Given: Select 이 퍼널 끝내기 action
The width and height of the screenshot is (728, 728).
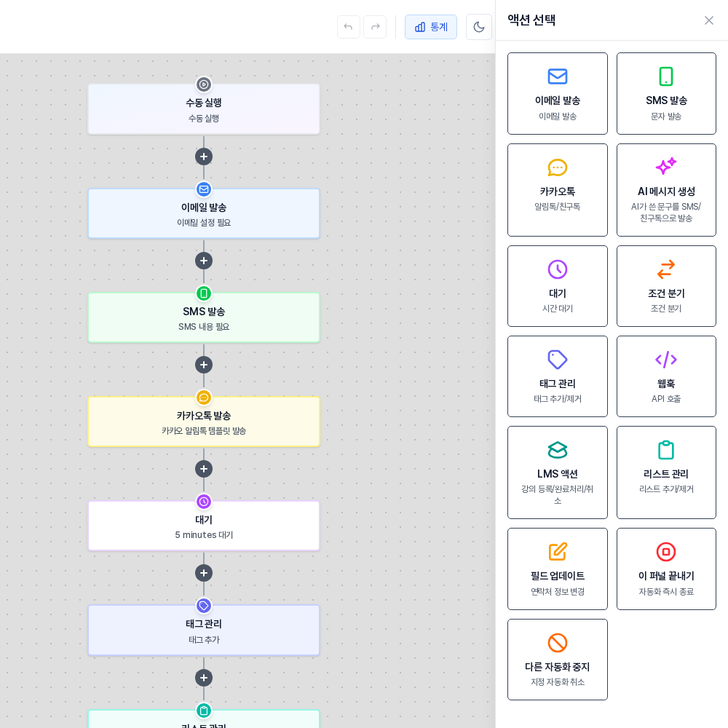Looking at the screenshot, I should [x=666, y=569].
